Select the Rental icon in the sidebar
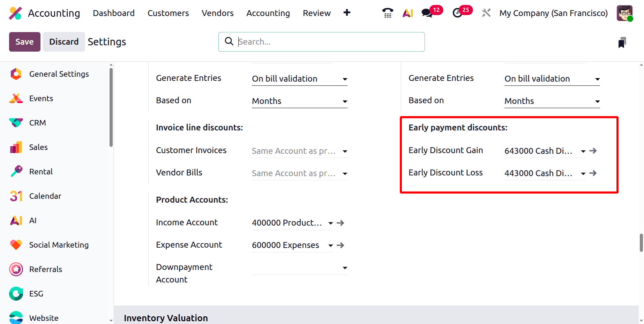 point(16,171)
